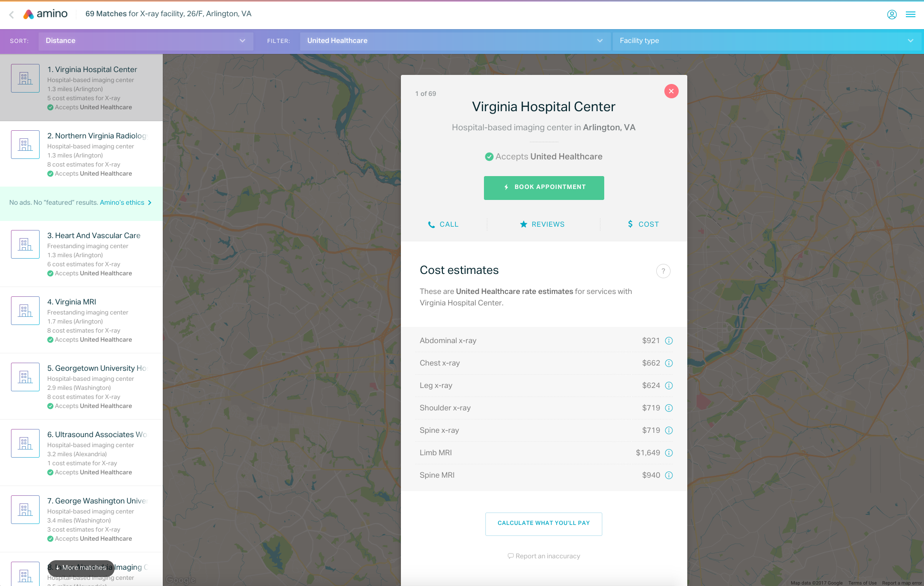
Task: Click building icon for Ultrasound Associates
Action: (x=25, y=443)
